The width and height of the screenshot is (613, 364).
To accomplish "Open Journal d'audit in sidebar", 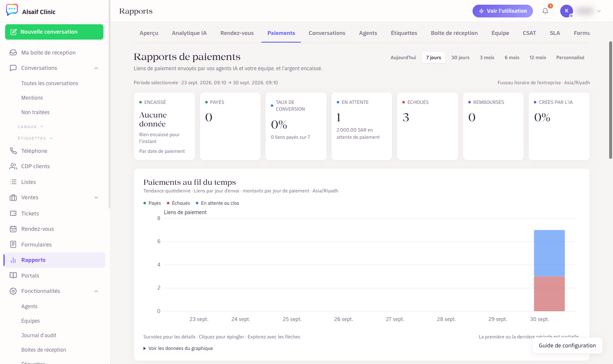I will point(39,335).
